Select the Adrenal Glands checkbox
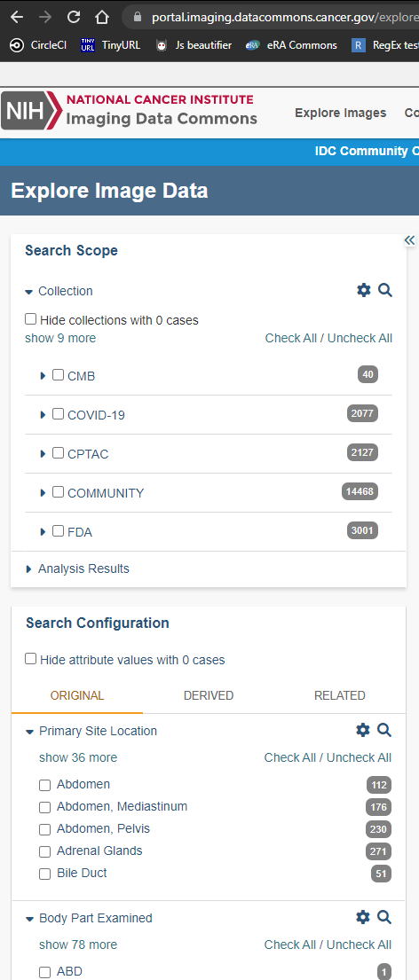Screen dimensions: 419x980 click(x=45, y=851)
